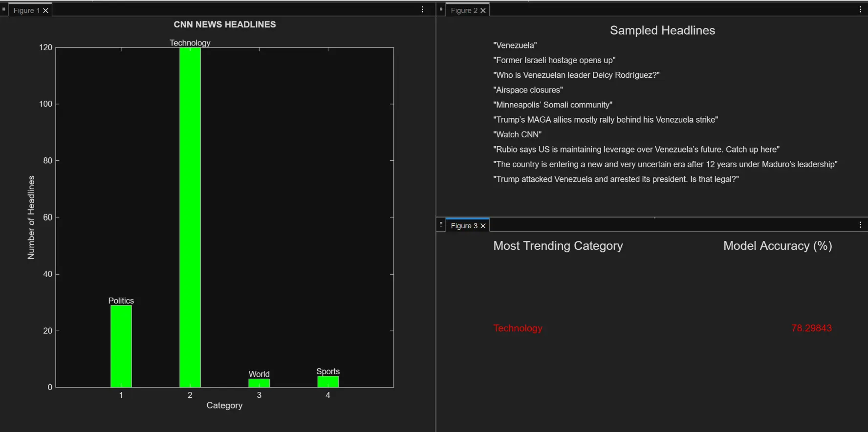Switch to the Figure 1 tab

coord(26,10)
